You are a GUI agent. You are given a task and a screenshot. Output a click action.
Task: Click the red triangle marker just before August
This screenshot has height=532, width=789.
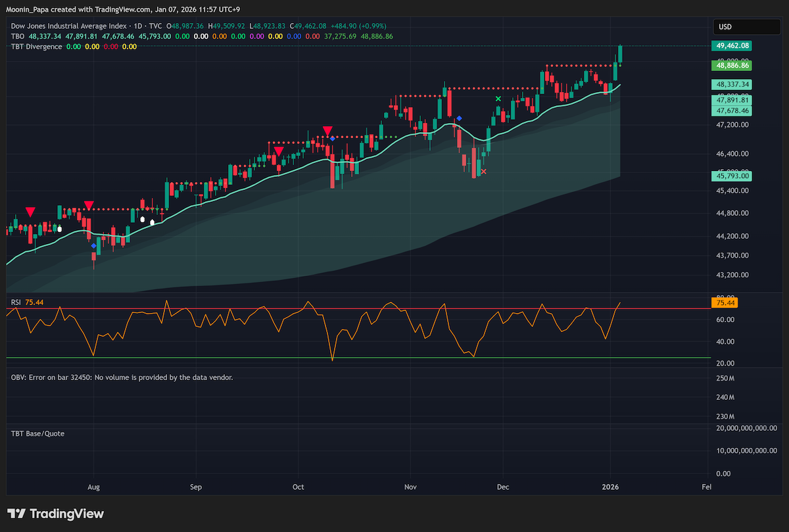89,205
